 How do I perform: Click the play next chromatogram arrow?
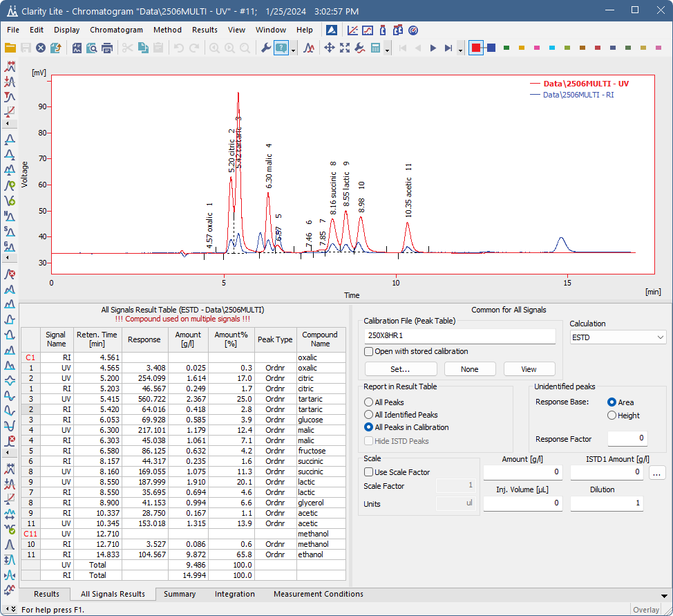(433, 48)
